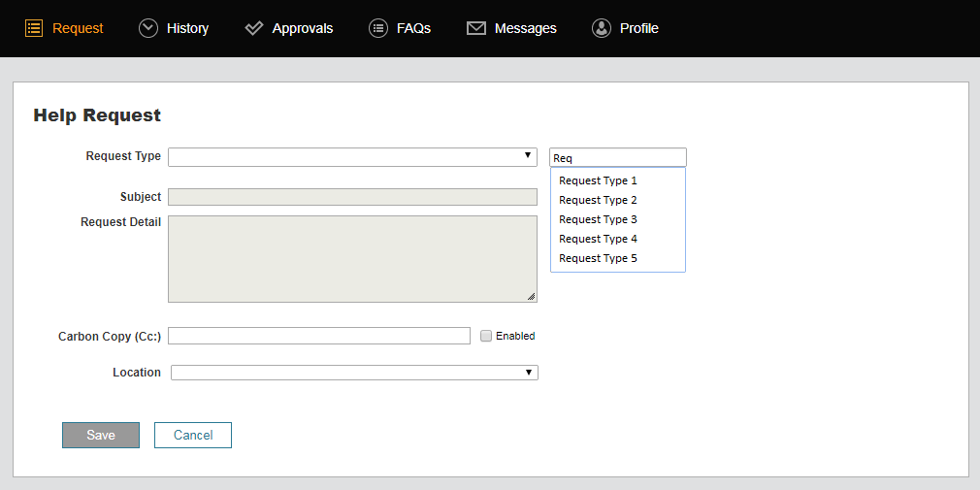Switch to the Approvals tab label
980x490 pixels.
303,29
